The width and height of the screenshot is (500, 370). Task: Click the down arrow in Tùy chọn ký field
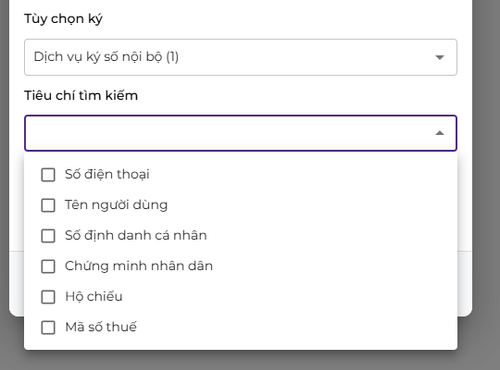coord(440,57)
